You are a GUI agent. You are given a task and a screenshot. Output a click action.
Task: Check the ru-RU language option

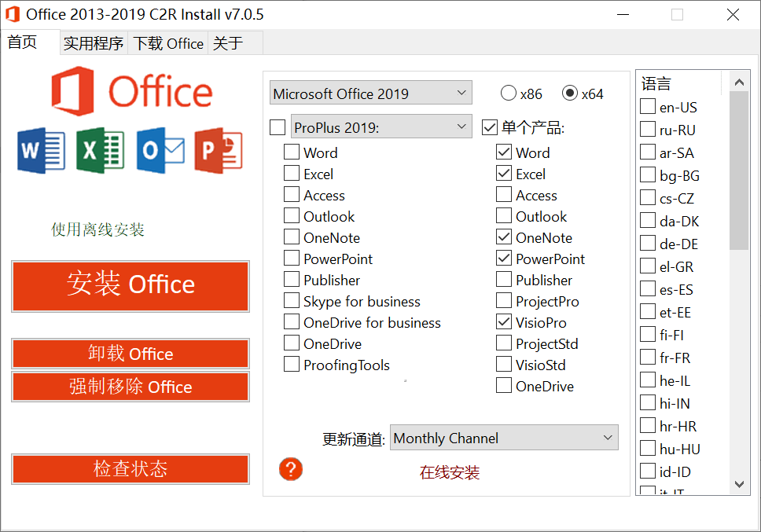(x=648, y=129)
